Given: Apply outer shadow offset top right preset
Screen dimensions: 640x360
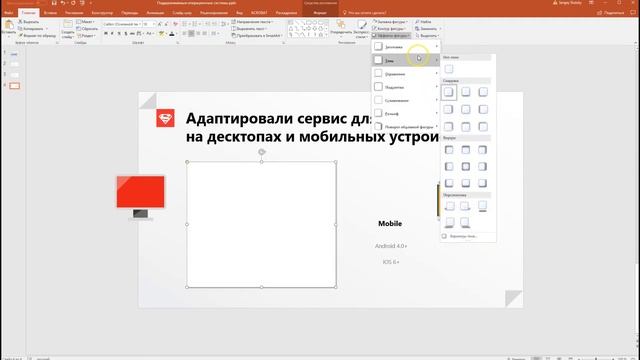Looking at the screenshot, I should 449,127.
